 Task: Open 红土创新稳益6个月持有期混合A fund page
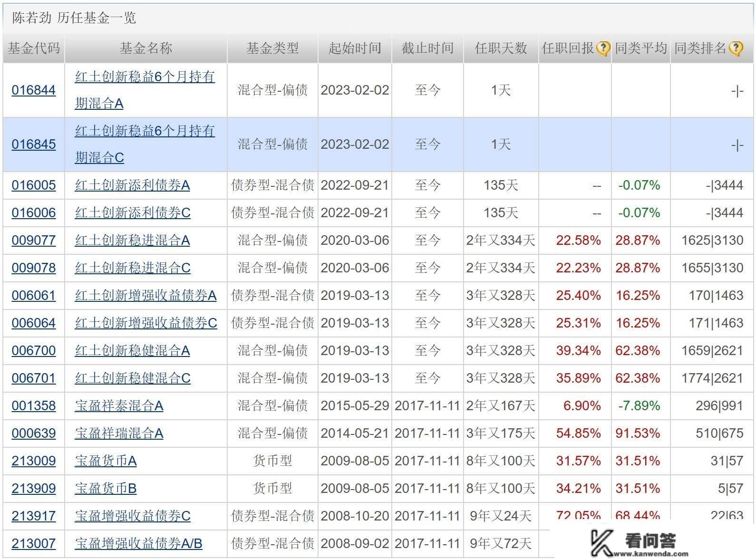pyautogui.click(x=145, y=90)
